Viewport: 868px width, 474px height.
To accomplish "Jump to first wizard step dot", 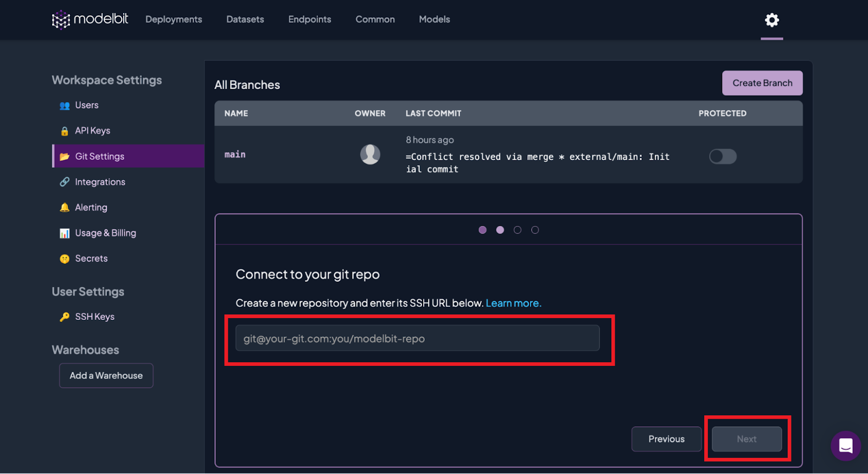I will click(x=482, y=230).
